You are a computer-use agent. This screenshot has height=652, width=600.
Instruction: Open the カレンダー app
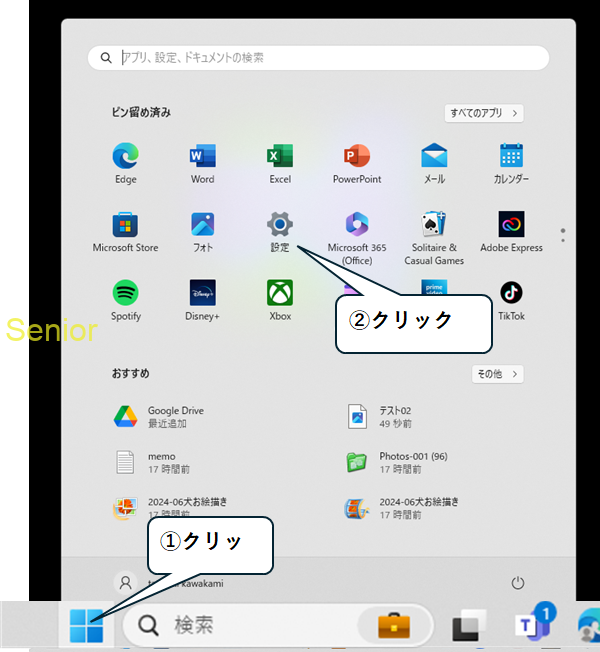(511, 156)
